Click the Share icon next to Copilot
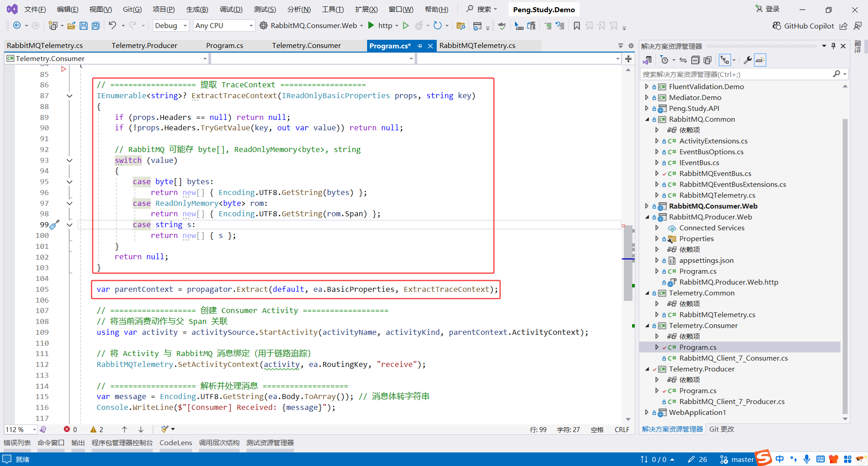 tap(844, 26)
